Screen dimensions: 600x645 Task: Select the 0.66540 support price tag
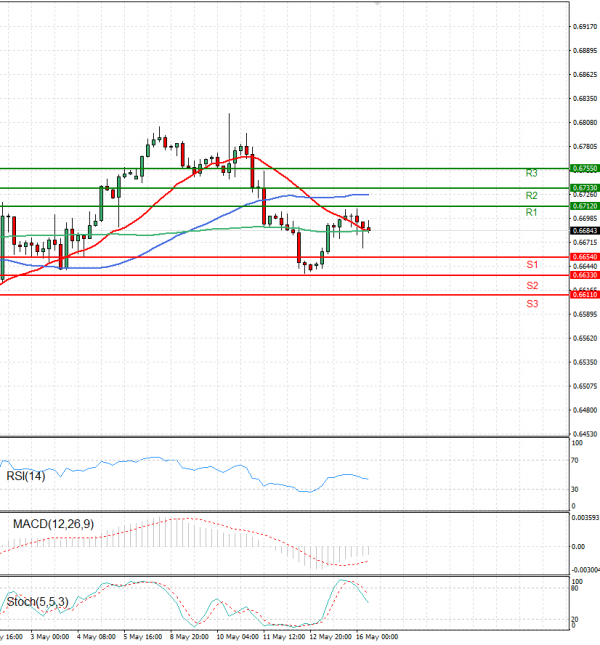(585, 257)
